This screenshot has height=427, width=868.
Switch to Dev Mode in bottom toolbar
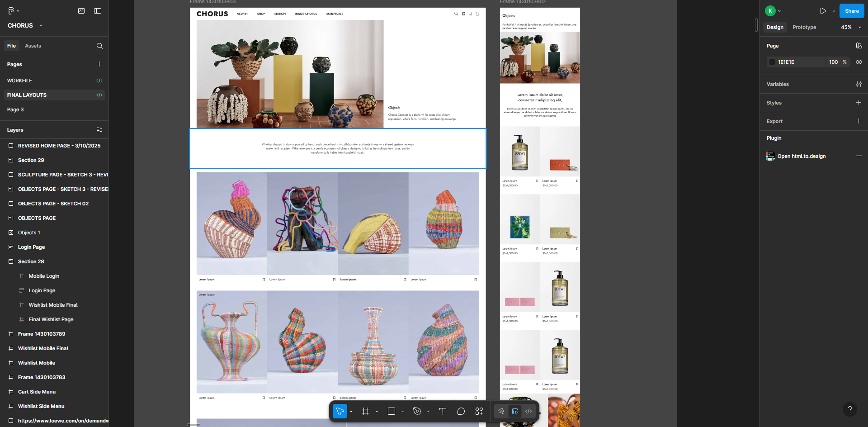click(528, 411)
